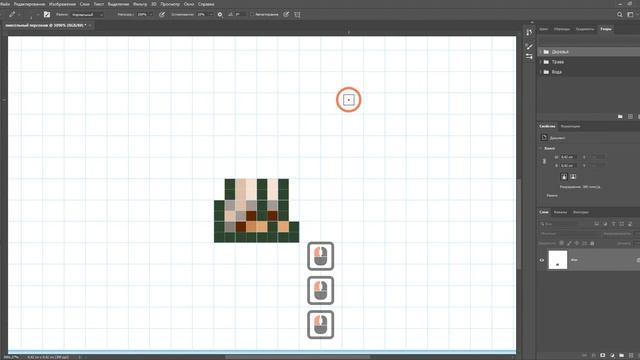The image size is (640, 360).
Task: Switch to the Контуры tab
Action: 580,212
